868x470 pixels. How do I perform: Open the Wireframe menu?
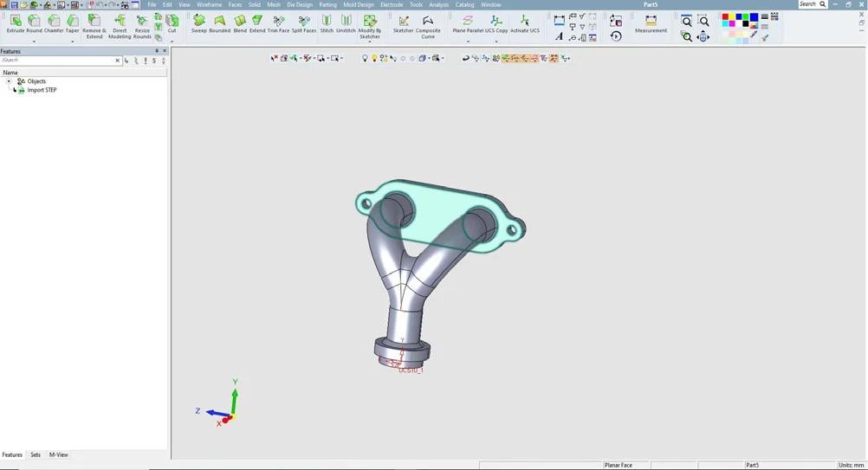tap(210, 4)
